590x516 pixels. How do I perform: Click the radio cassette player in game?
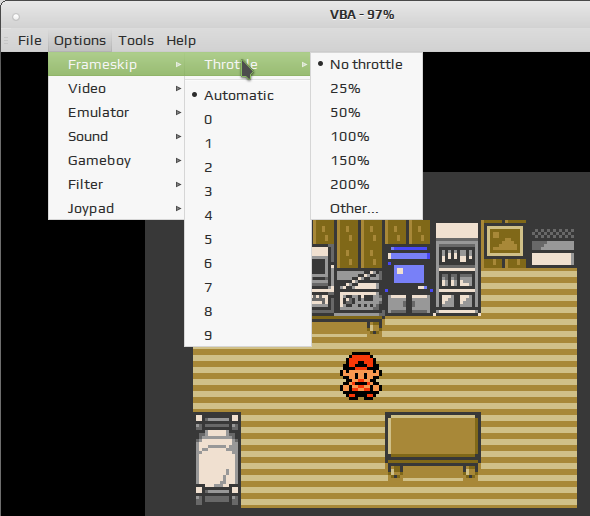point(359,293)
